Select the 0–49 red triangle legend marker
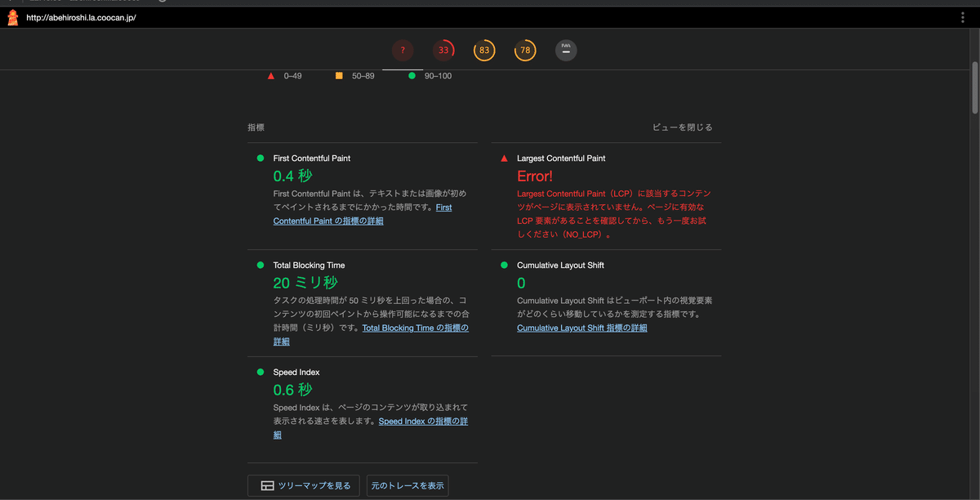This screenshot has height=500, width=980. (x=270, y=75)
